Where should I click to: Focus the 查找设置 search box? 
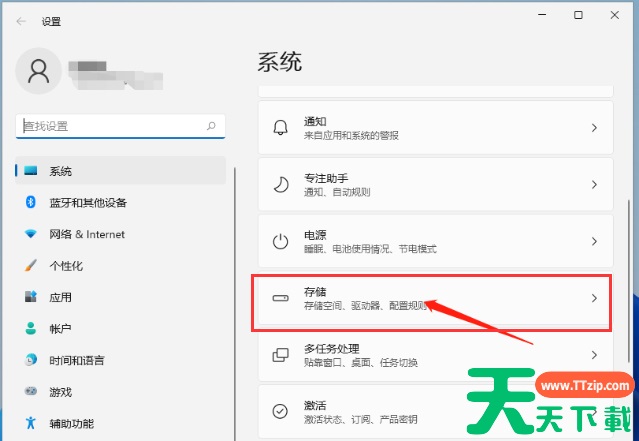coord(108,127)
